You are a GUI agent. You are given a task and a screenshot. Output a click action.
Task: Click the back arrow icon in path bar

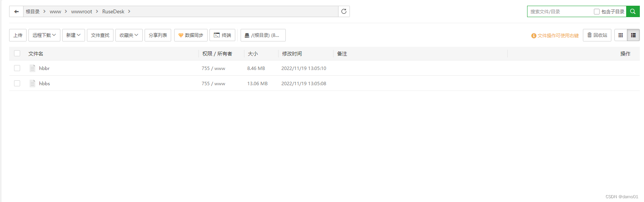pyautogui.click(x=16, y=11)
